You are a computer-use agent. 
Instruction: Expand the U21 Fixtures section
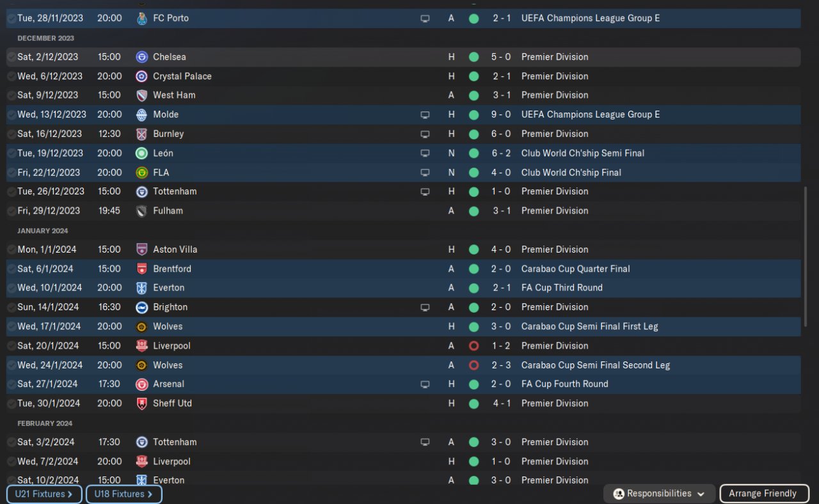coord(44,494)
